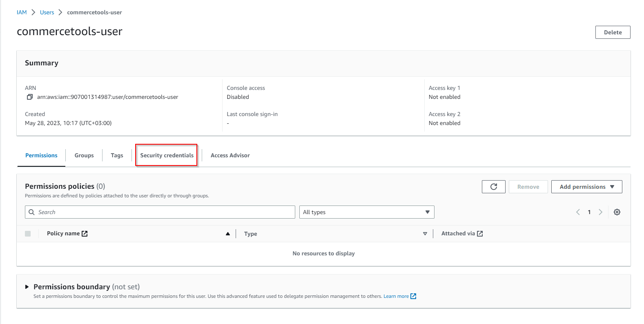The image size is (644, 324).
Task: Click into the policy Search field
Action: 163,212
